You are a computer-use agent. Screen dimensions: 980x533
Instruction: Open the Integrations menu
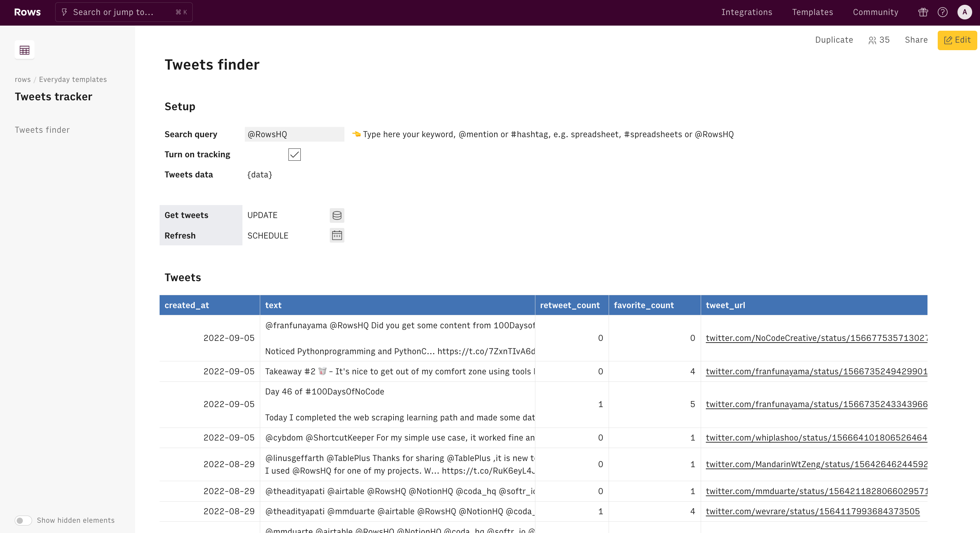click(746, 12)
